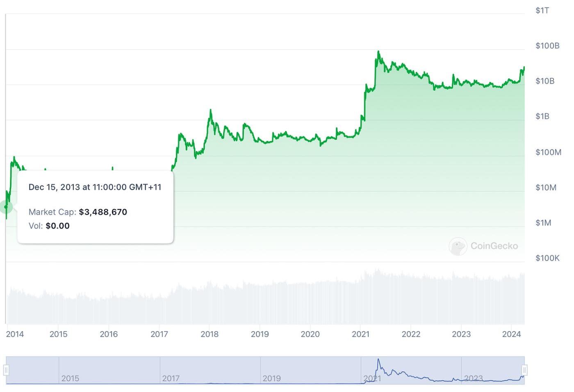Click the CoinGecko gecko logo icon

pyautogui.click(x=458, y=246)
